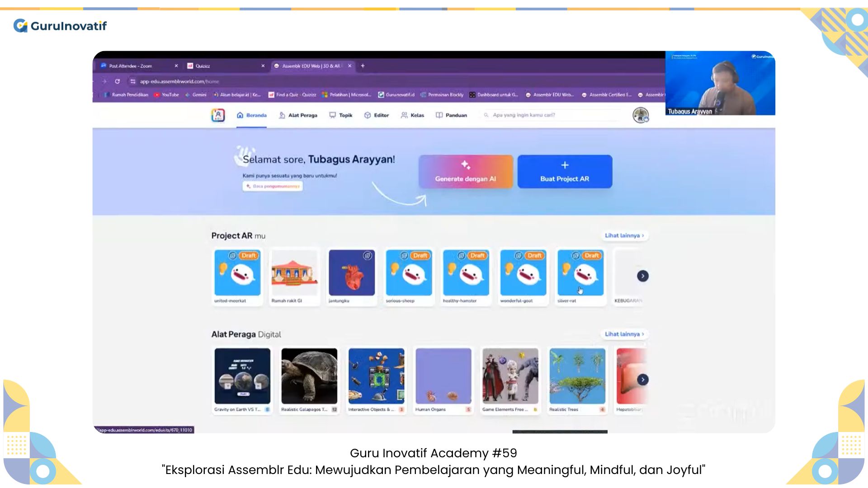868x488 pixels.
Task: Switch to the Post Attendee Zoom tab
Action: point(131,66)
